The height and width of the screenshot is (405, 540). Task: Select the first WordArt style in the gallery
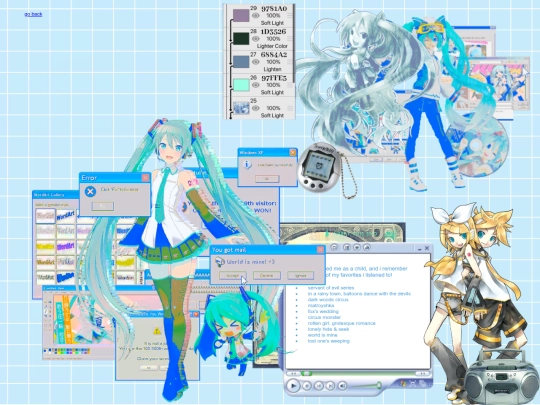(45, 216)
